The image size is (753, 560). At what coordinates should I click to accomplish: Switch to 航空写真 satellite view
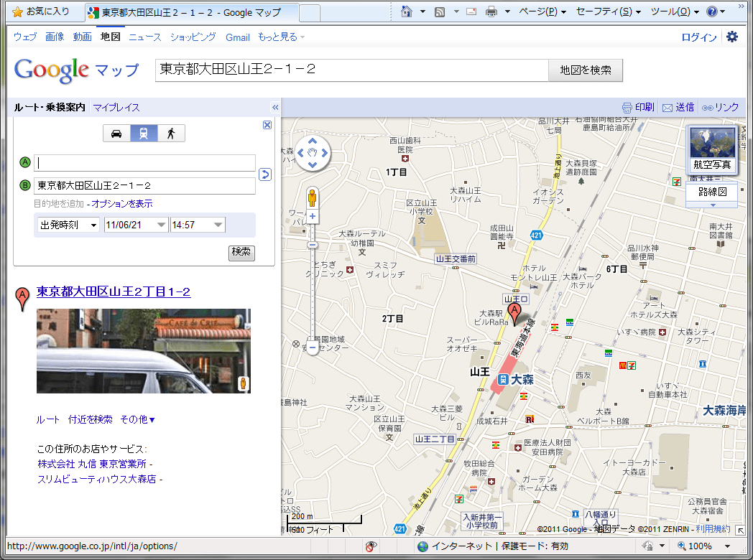click(712, 149)
